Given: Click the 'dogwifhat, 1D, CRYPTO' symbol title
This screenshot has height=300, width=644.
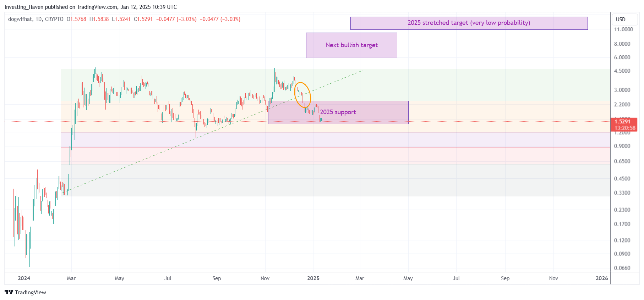Looking at the screenshot, I should 36,19.
